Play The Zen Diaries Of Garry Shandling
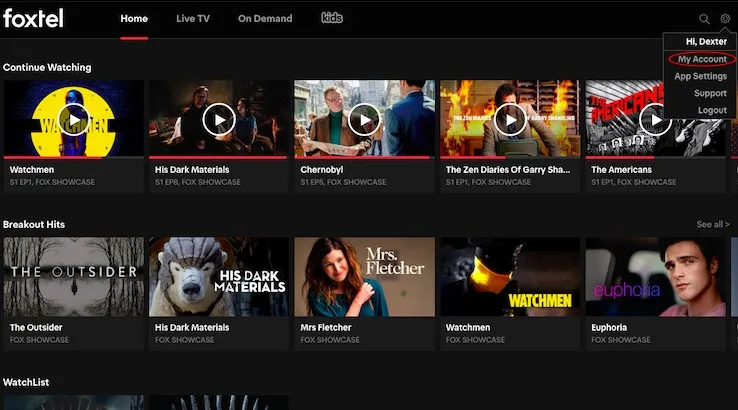Image resolution: width=738 pixels, height=410 pixels. click(509, 120)
